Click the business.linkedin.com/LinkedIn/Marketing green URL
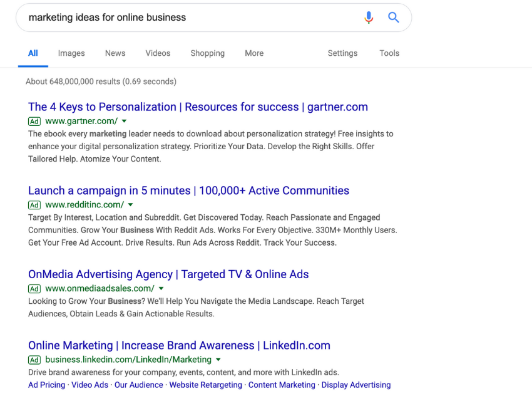 tap(128, 360)
